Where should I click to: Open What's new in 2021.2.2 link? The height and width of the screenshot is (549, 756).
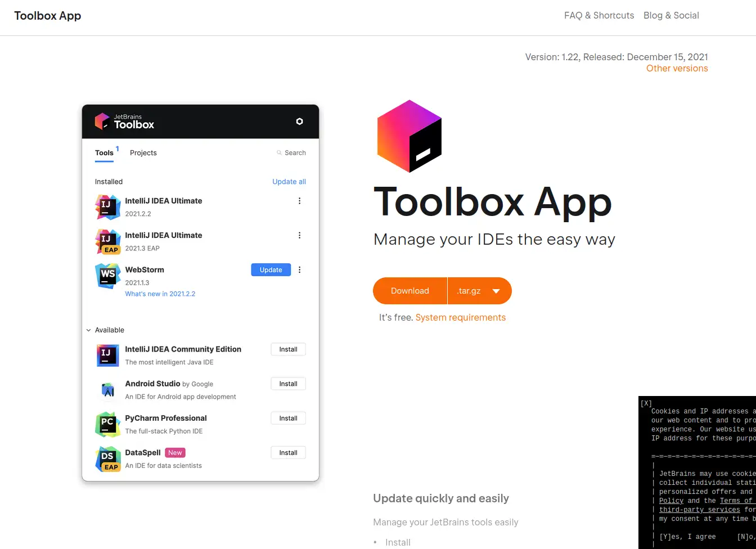[x=160, y=294]
